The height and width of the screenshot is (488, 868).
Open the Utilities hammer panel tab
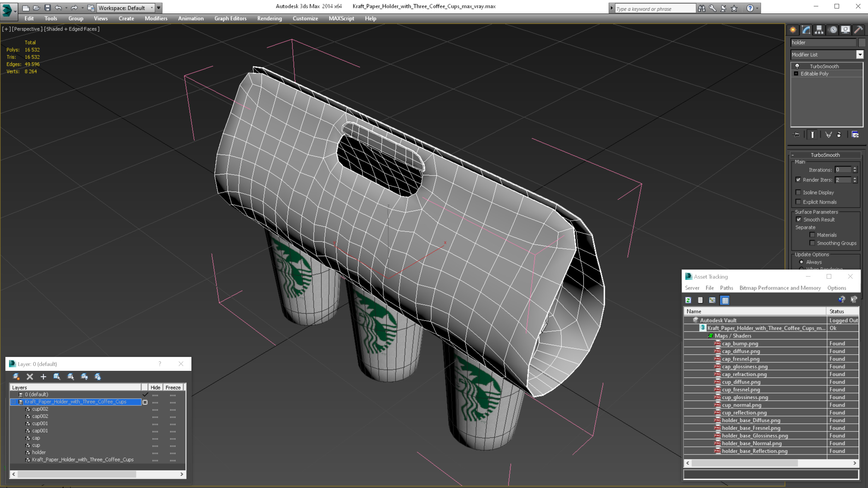point(859,30)
